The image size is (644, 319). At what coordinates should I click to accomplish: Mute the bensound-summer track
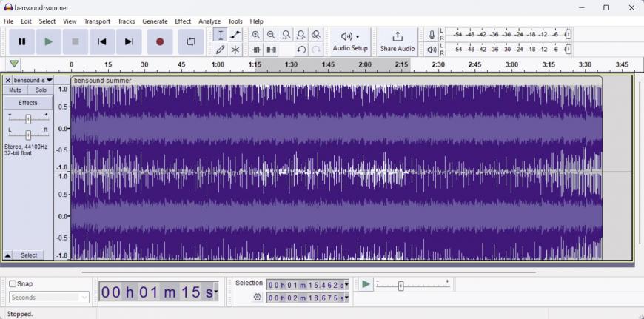[x=16, y=90]
